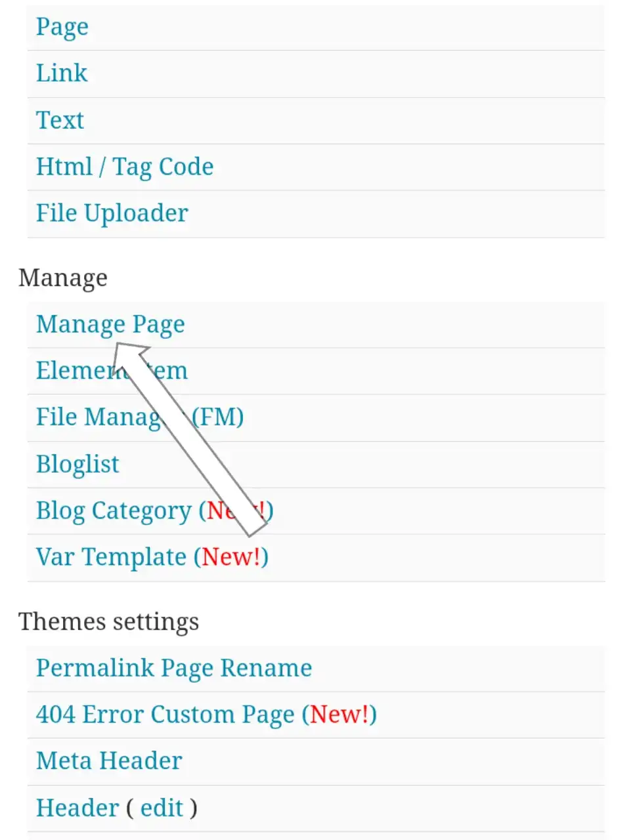Go to Meta Header settings
Image resolution: width=631 pixels, height=840 pixels.
pyautogui.click(x=108, y=761)
